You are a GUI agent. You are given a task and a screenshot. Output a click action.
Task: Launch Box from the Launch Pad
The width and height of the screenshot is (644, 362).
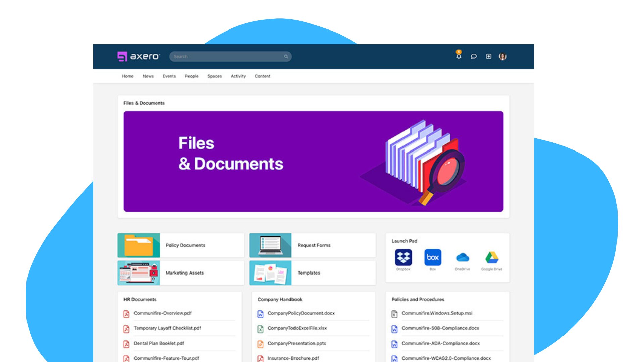pyautogui.click(x=433, y=258)
